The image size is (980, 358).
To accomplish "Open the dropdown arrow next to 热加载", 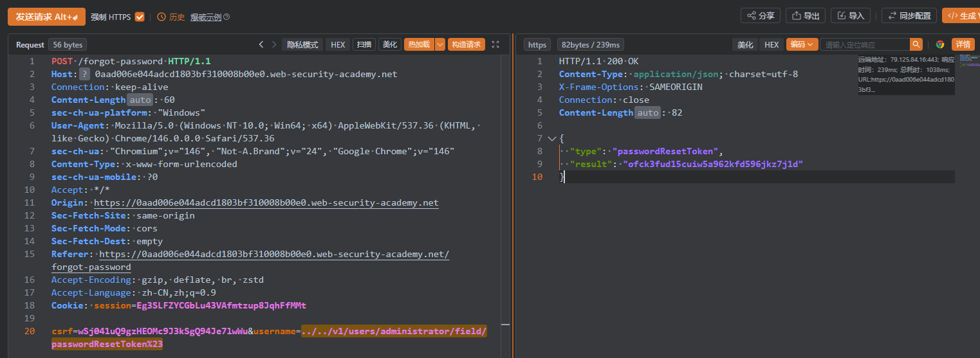I will click(440, 44).
